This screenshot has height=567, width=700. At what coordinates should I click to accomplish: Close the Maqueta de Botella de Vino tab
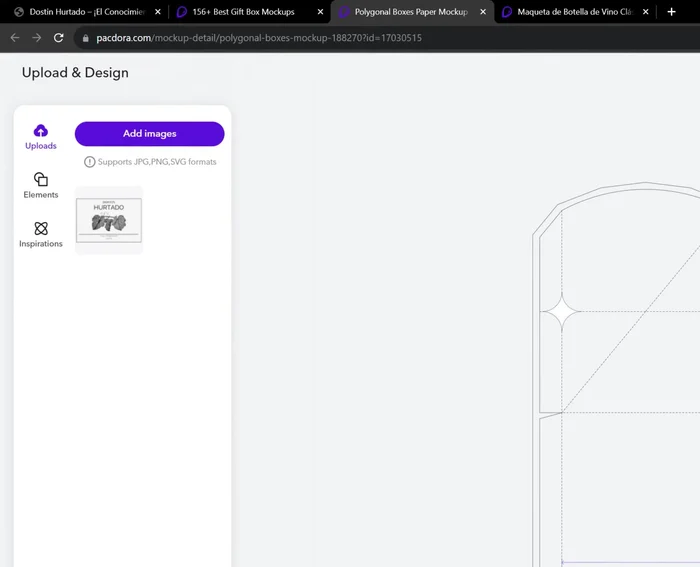[x=646, y=12]
